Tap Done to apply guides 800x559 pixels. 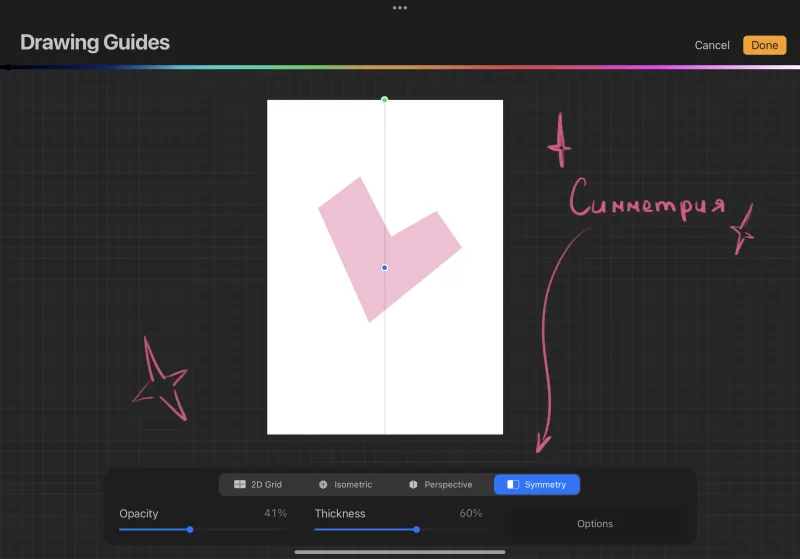[764, 45]
